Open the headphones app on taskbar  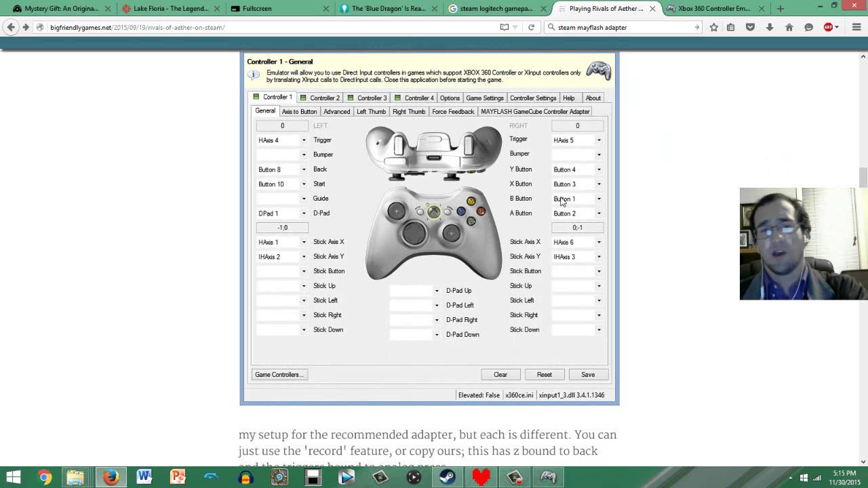pyautogui.click(x=245, y=477)
